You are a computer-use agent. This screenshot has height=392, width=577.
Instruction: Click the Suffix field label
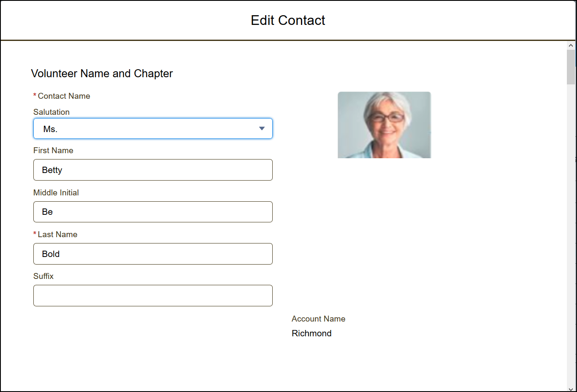[43, 276]
